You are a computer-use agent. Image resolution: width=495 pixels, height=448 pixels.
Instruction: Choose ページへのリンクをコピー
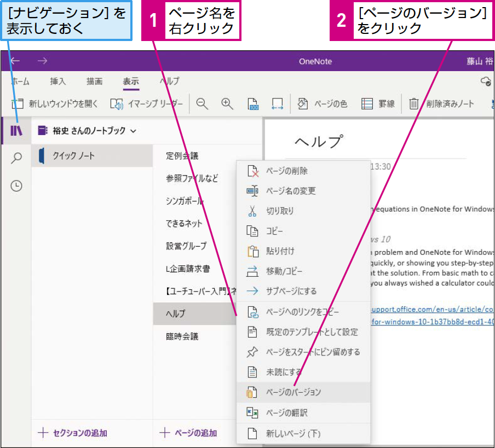(x=303, y=312)
